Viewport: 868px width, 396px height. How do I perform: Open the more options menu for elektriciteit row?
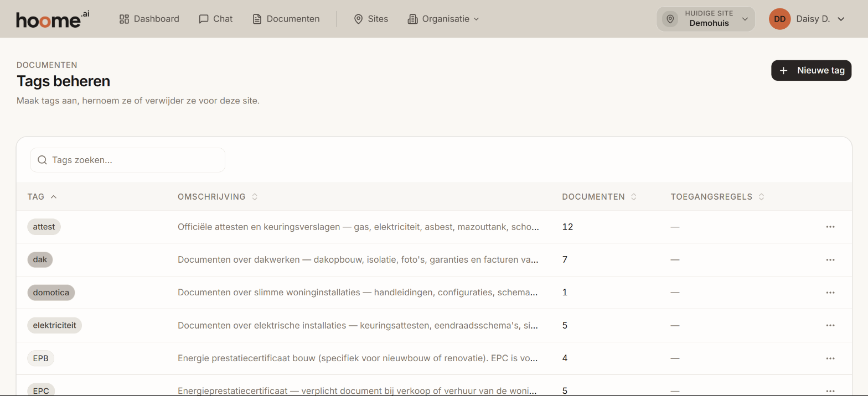tap(830, 325)
